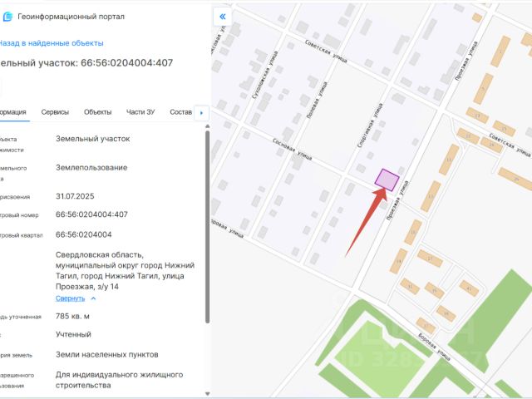Click Спортивная улица label on map
The height and width of the screenshot is (399, 532).
(370, 126)
